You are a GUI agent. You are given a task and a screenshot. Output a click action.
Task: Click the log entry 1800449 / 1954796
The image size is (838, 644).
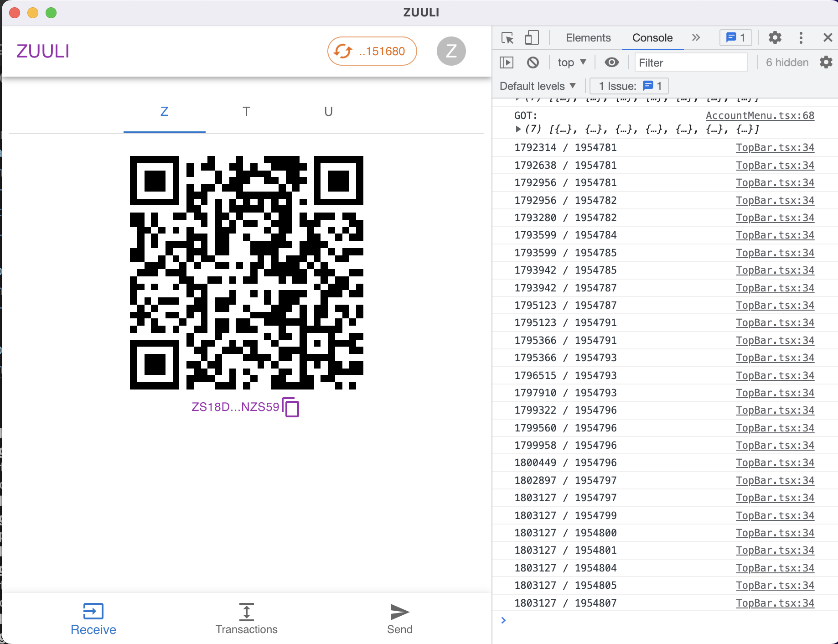tap(565, 463)
